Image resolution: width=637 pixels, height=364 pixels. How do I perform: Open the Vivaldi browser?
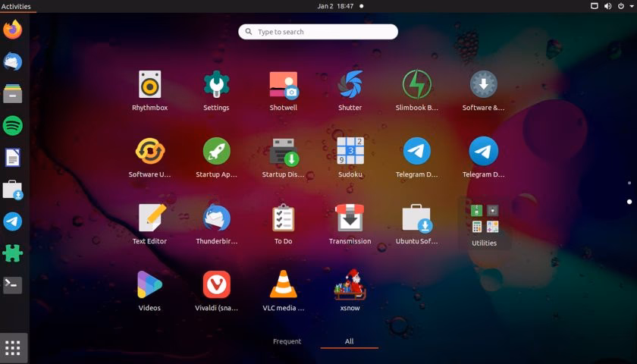click(216, 284)
